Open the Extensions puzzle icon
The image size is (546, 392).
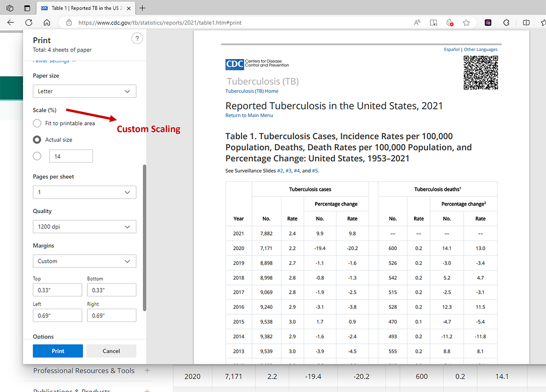point(506,23)
